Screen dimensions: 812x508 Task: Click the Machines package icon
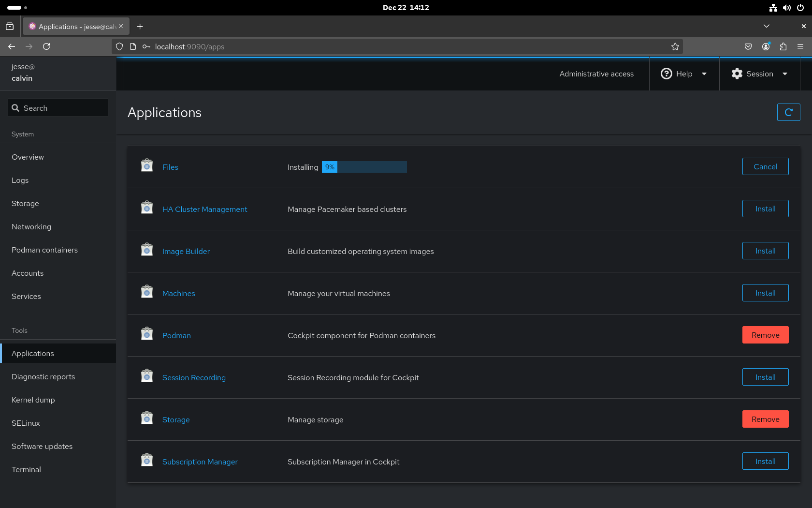(x=147, y=292)
